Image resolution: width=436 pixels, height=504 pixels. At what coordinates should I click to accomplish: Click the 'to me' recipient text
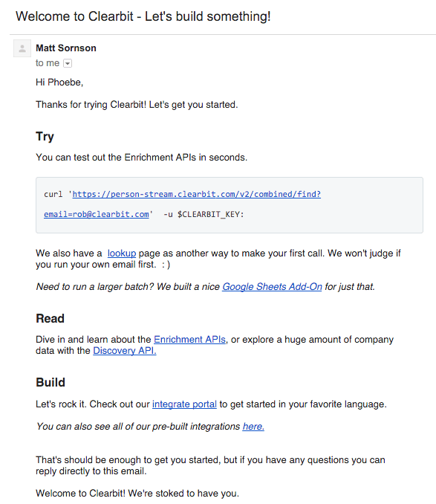click(x=48, y=63)
